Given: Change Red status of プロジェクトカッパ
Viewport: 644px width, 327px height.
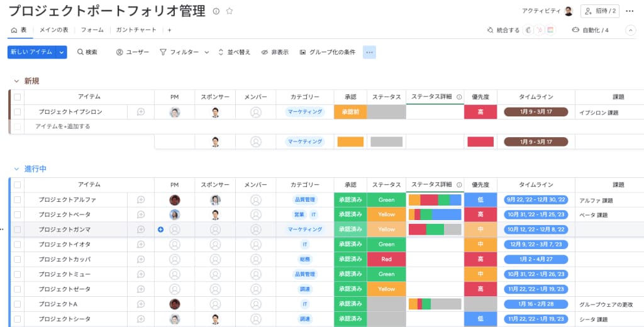Looking at the screenshot, I should click(x=387, y=259).
